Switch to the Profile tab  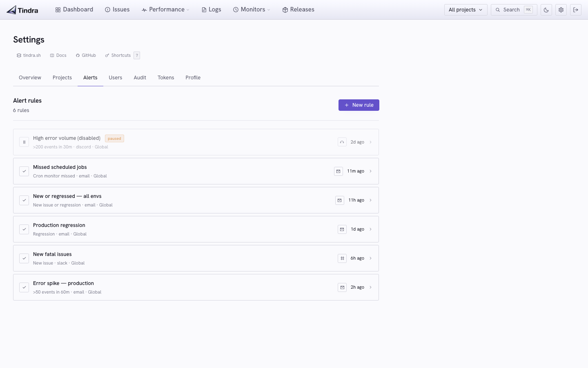[x=193, y=78]
